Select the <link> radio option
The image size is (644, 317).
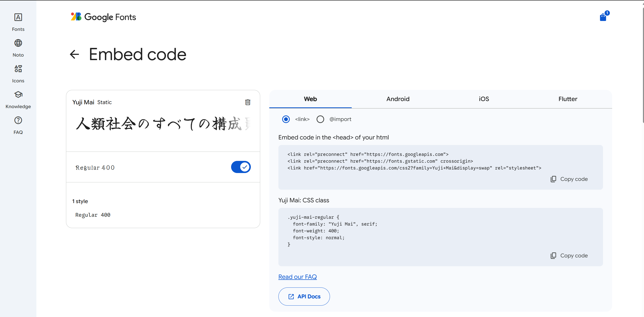click(x=286, y=119)
